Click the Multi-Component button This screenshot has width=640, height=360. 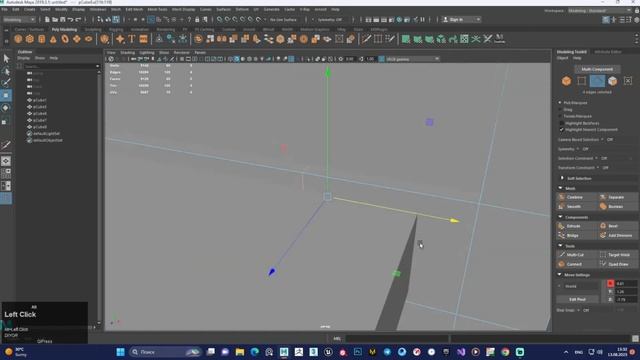pyautogui.click(x=597, y=69)
